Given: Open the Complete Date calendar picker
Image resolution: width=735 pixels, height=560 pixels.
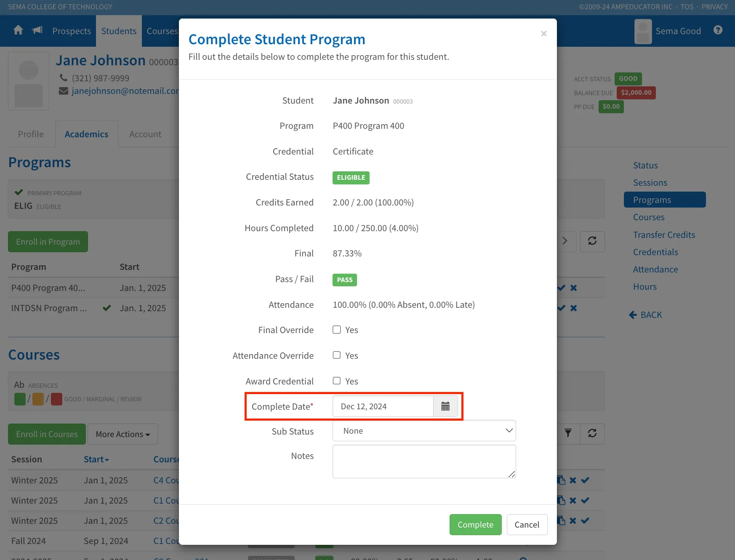Looking at the screenshot, I should pyautogui.click(x=445, y=406).
